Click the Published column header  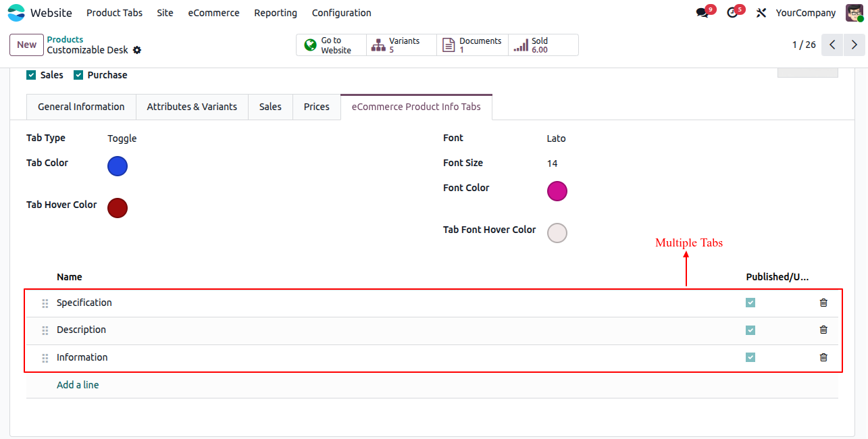point(777,277)
